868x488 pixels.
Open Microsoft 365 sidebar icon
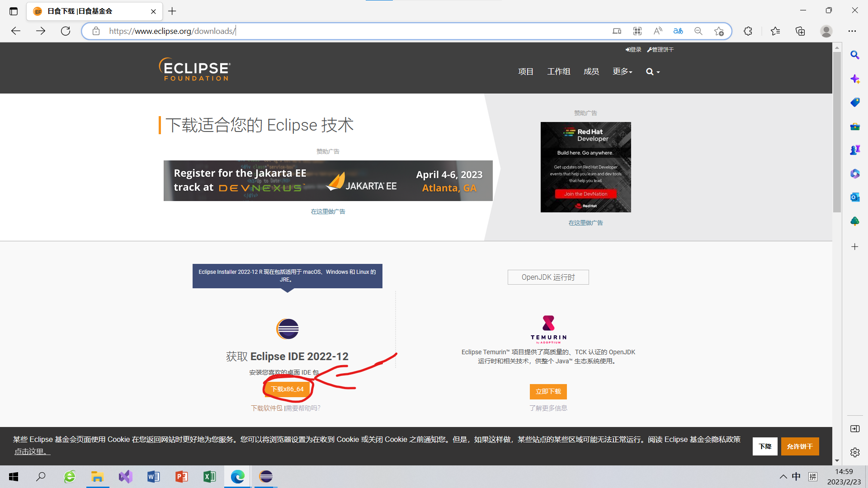click(x=854, y=174)
